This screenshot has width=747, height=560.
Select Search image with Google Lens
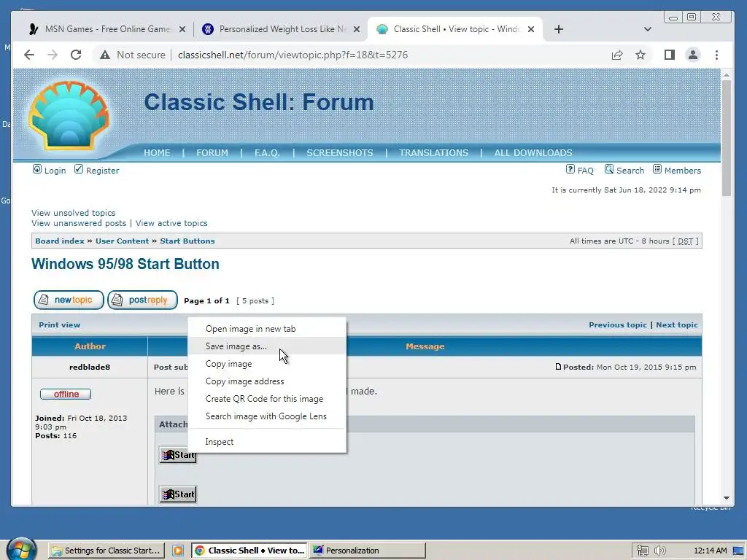(x=267, y=416)
